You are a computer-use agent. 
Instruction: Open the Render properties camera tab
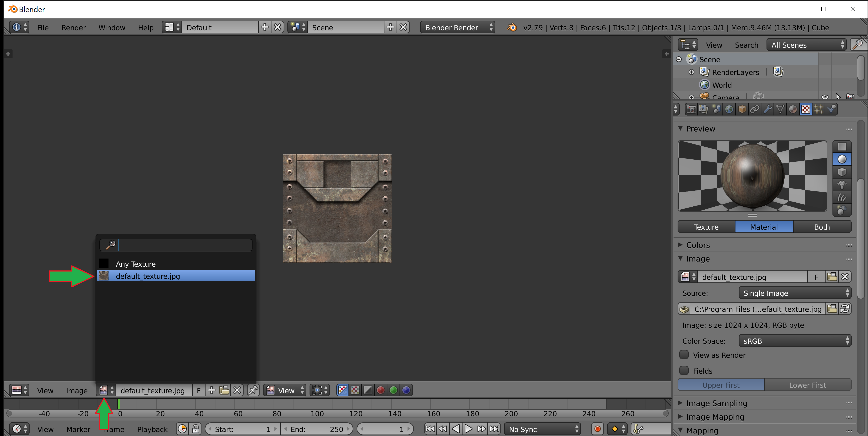coord(691,109)
